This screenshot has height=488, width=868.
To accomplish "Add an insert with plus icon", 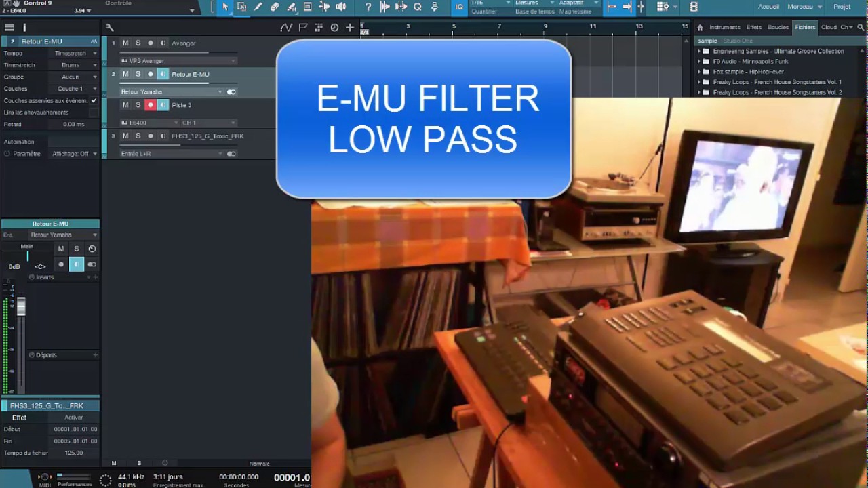I will pos(95,277).
